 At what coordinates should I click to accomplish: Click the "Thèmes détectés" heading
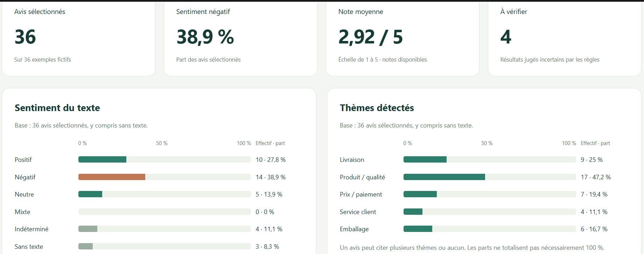click(x=377, y=108)
